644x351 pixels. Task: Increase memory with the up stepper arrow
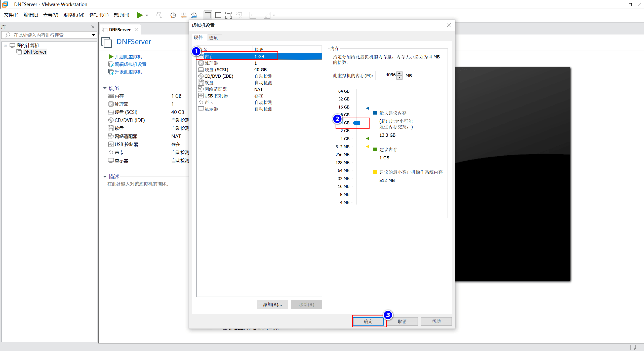399,73
